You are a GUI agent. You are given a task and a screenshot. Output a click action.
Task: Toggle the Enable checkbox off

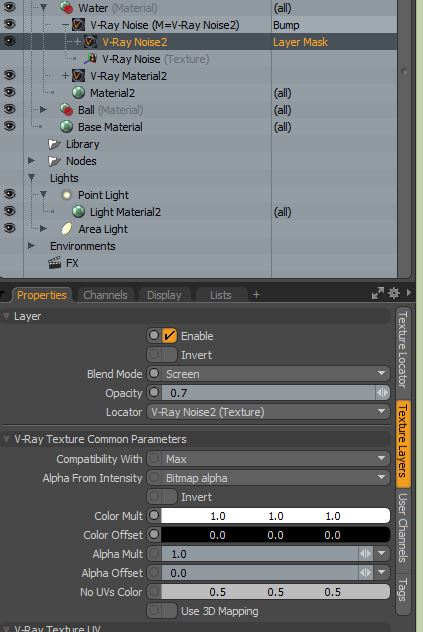[x=169, y=335]
